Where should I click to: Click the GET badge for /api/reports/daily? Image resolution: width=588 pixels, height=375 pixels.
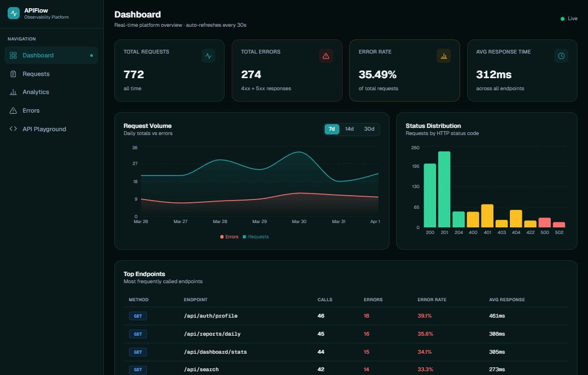138,334
